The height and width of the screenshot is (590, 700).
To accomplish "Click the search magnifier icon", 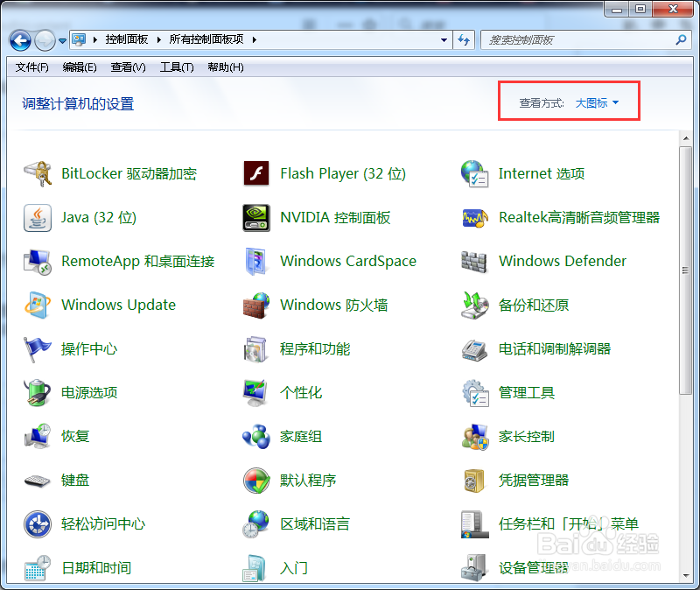I will pos(682,39).
